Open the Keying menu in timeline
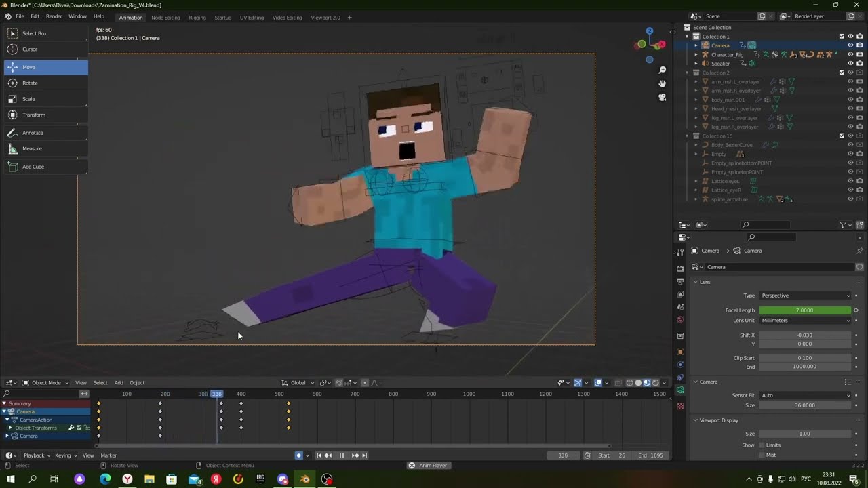The height and width of the screenshot is (488, 868). 66,455
